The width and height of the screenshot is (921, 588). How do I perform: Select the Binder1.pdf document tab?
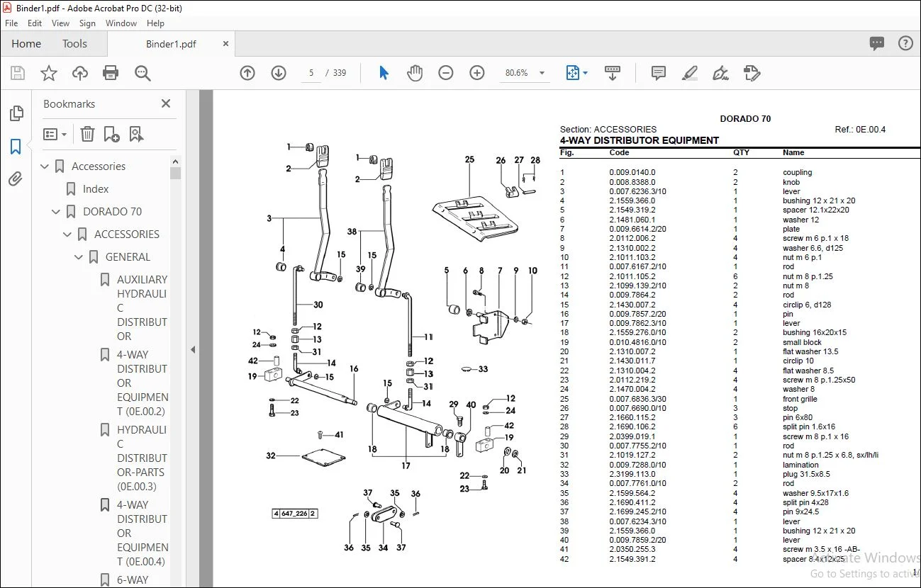[171, 44]
